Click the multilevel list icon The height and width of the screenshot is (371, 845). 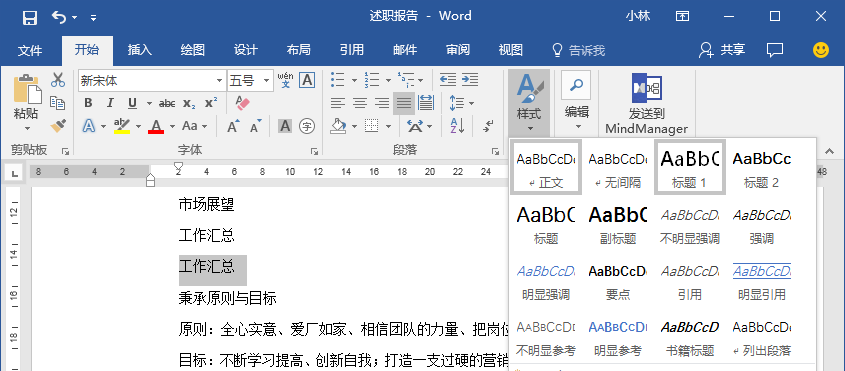point(406,80)
